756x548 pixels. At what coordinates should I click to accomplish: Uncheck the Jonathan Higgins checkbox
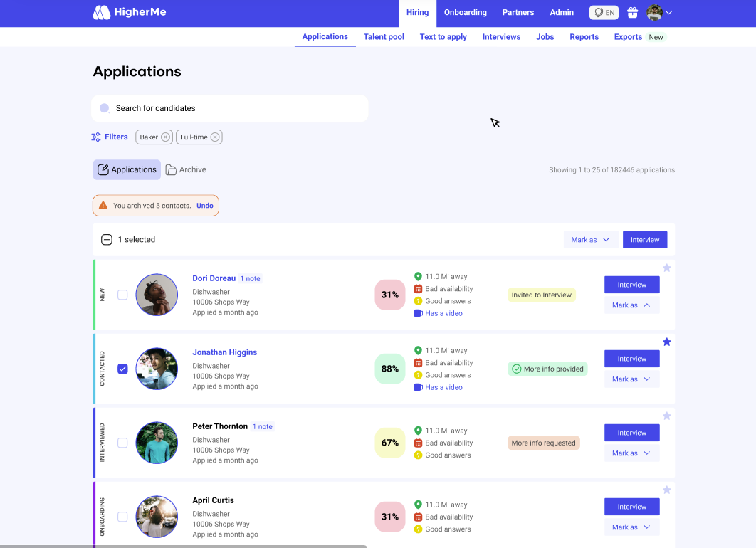(122, 369)
